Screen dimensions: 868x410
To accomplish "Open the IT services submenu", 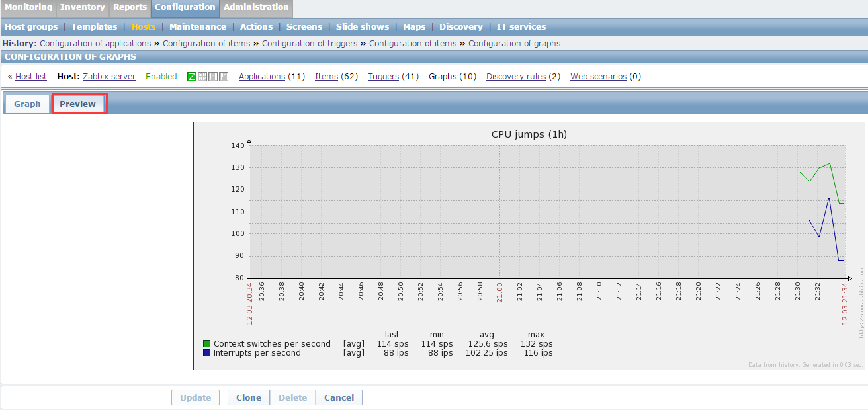I will click(x=521, y=27).
